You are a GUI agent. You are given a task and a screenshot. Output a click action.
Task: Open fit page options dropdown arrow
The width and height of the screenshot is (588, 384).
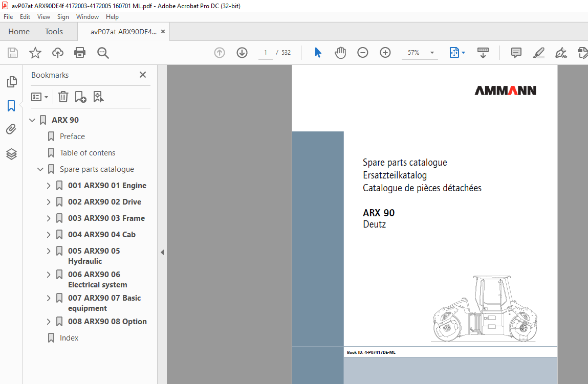(464, 53)
